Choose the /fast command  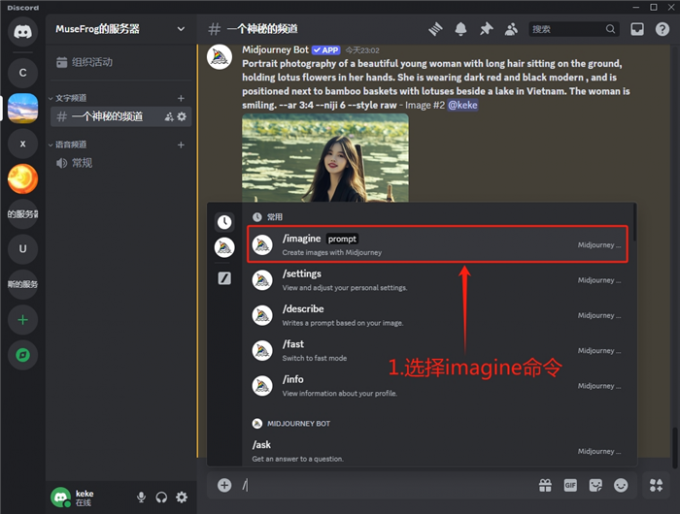tap(437, 350)
